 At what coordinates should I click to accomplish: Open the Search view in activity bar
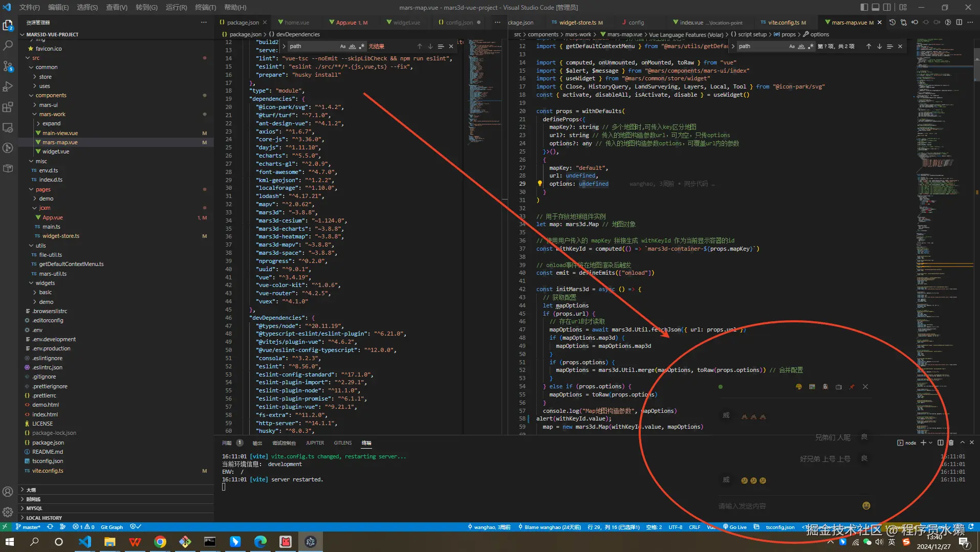coord(8,46)
